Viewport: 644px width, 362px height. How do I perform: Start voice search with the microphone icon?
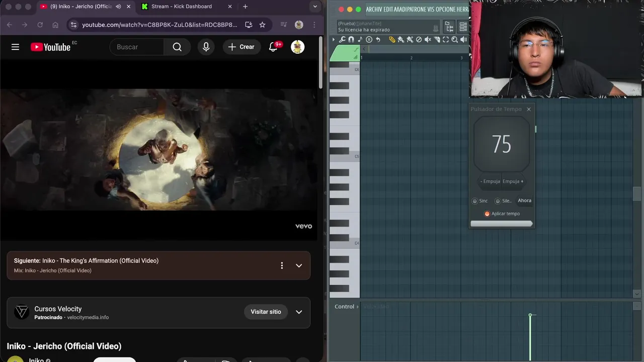coord(206,47)
